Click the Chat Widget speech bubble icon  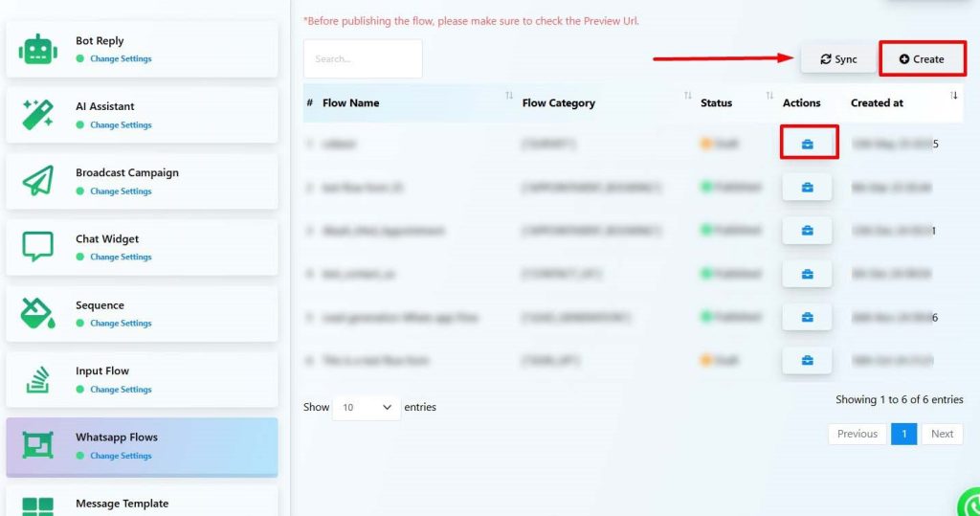[38, 247]
